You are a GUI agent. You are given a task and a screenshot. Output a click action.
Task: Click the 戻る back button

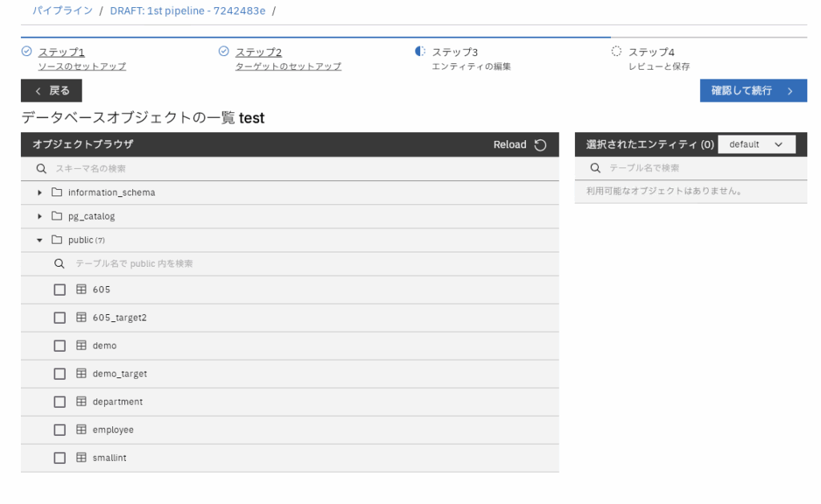coord(51,91)
